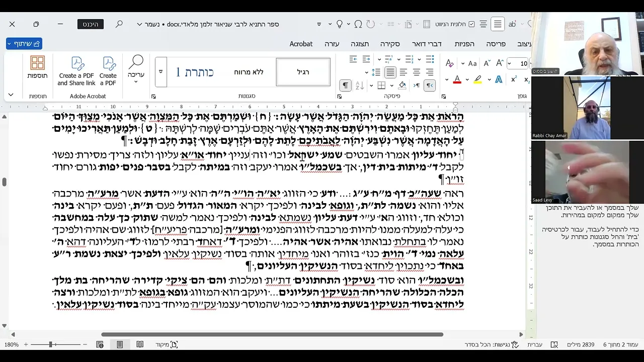Click the text effects outlined A icon
Image resolution: width=644 pixels, height=362 pixels.
(499, 79)
